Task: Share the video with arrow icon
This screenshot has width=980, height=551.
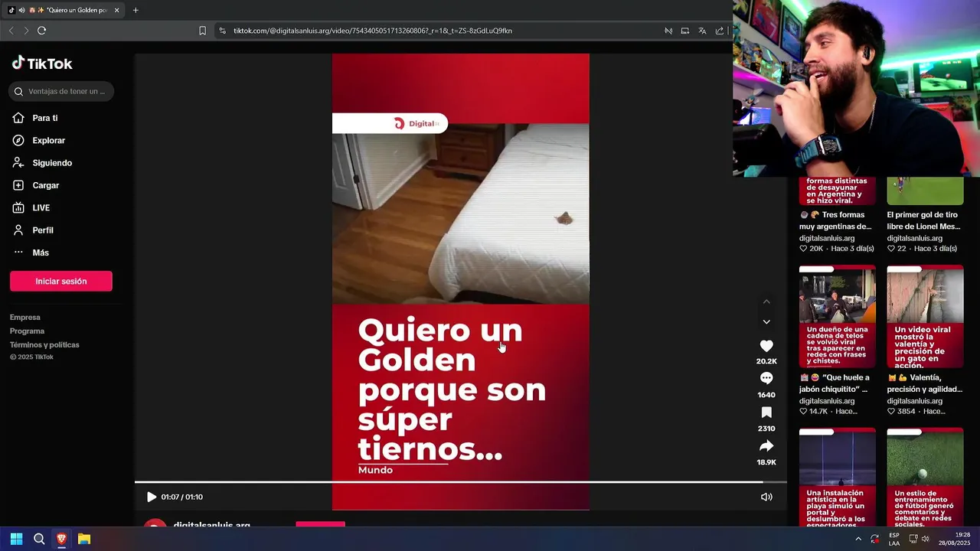Action: 766,446
